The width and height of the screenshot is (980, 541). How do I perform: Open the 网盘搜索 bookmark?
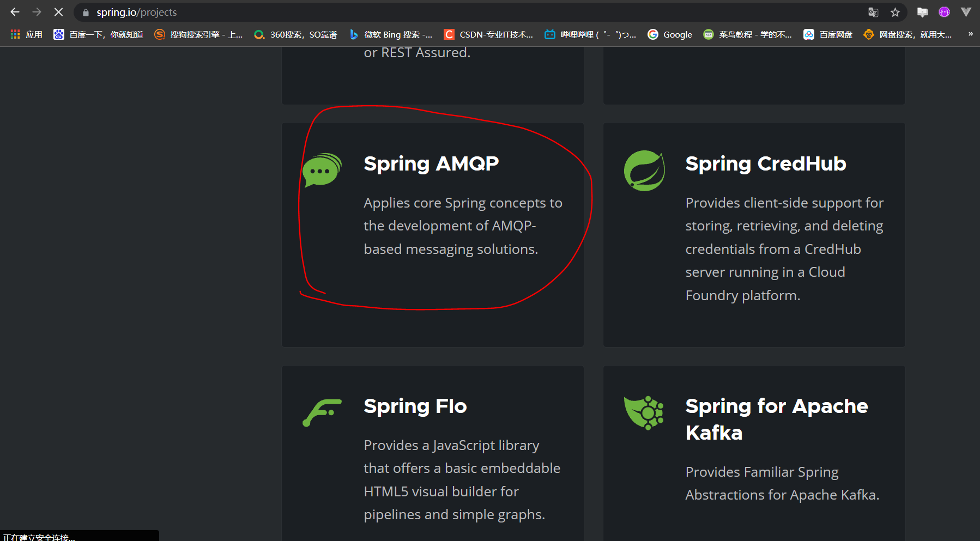pos(908,34)
